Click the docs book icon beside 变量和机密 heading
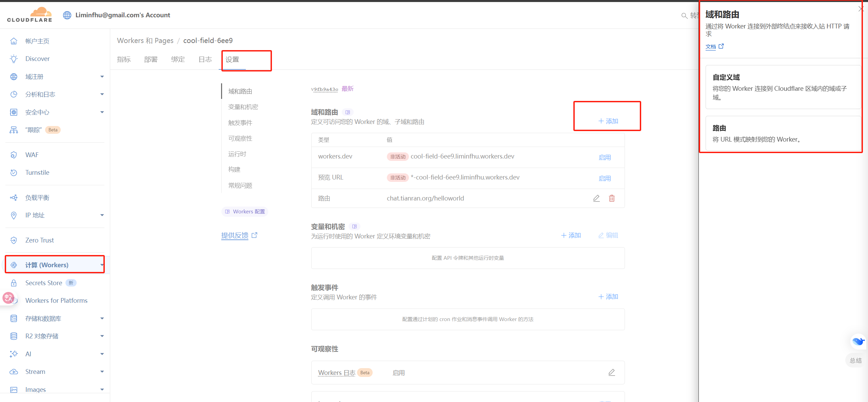This screenshot has width=868, height=402. 354,227
